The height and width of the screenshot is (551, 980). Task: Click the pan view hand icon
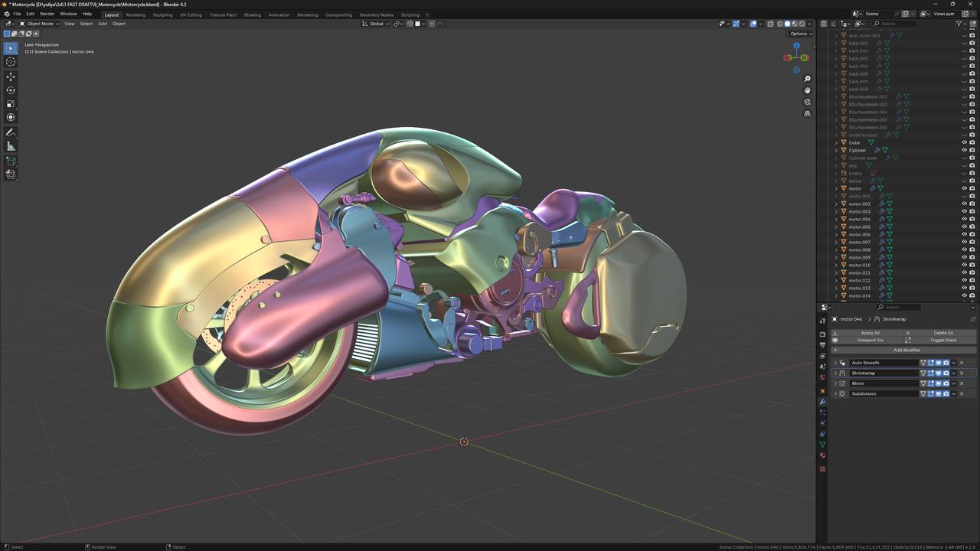coord(807,90)
